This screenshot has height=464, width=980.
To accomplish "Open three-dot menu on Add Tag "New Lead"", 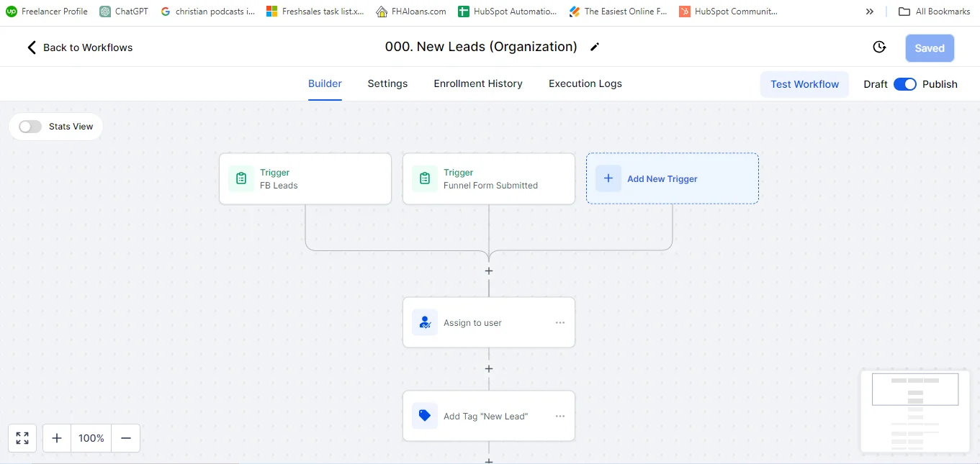I will (560, 417).
